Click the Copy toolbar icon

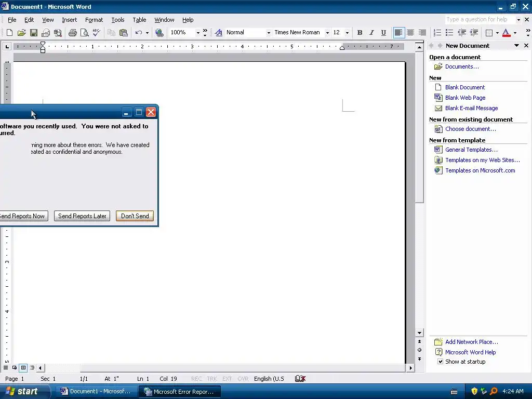click(x=111, y=33)
